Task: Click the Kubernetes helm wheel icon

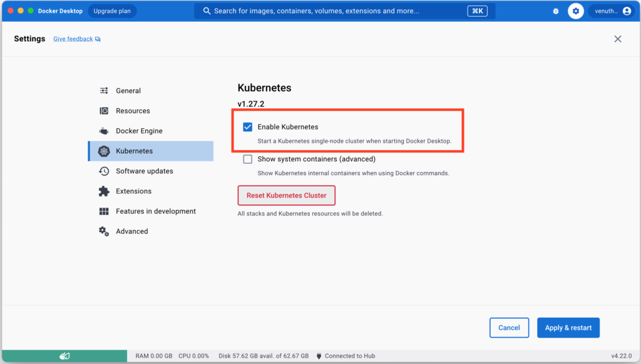Action: [x=104, y=151]
